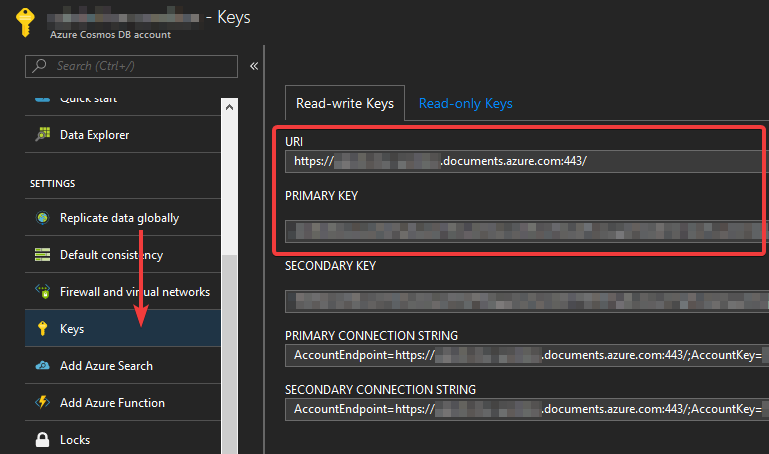Click the SECONDARY CONNECTION STRING label
Image resolution: width=769 pixels, height=454 pixels.
click(x=380, y=390)
